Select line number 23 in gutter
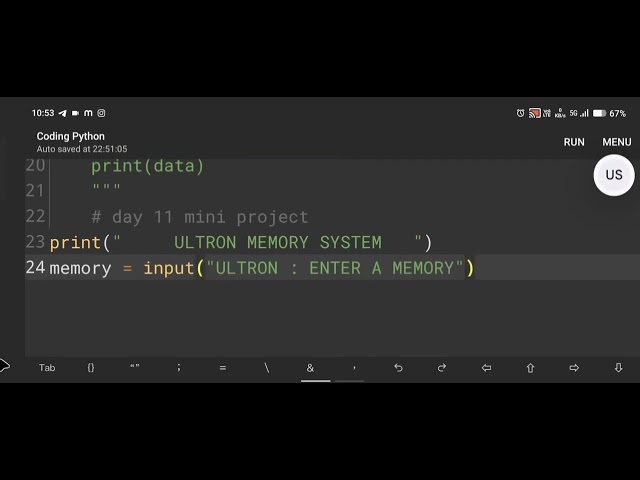Image resolution: width=640 pixels, height=480 pixels. pyautogui.click(x=35, y=242)
